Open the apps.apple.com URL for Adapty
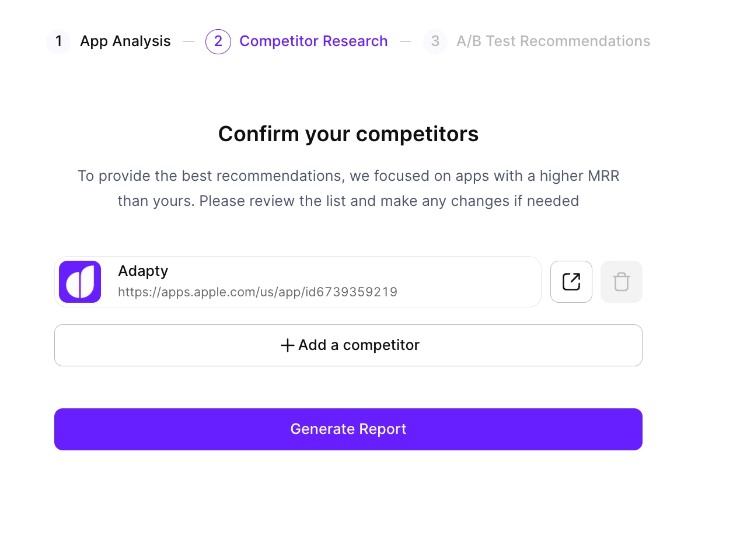The width and height of the screenshot is (747, 560). coord(258,292)
